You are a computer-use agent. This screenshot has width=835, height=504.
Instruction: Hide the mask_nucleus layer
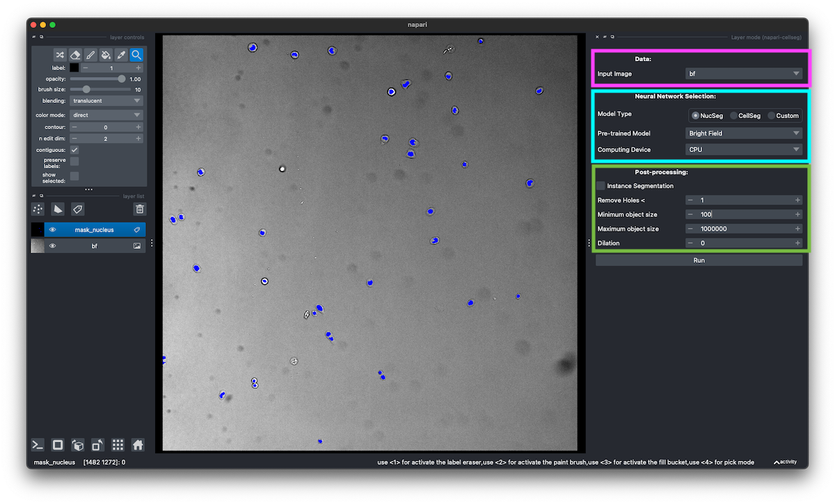click(x=52, y=229)
